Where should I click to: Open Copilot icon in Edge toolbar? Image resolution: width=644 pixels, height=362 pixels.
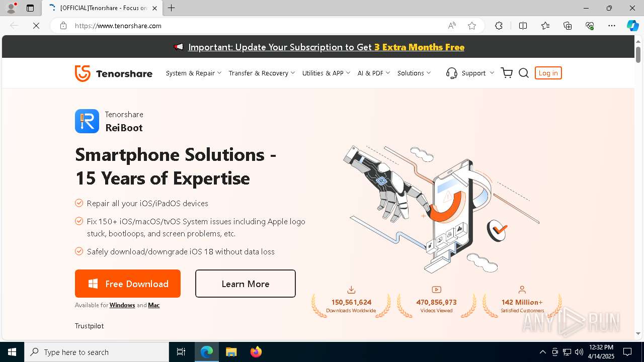point(632,26)
